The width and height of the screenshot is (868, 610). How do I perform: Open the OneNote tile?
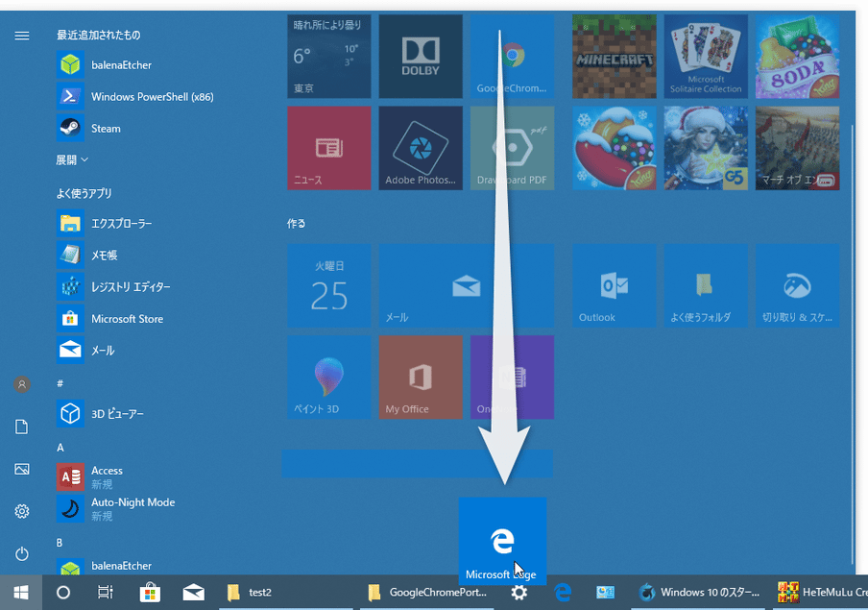(512, 377)
